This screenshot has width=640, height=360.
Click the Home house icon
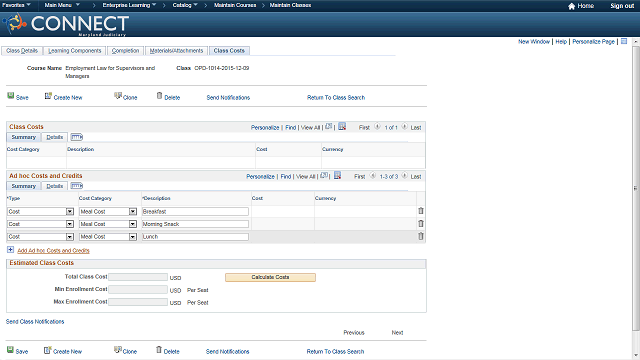[571, 6]
